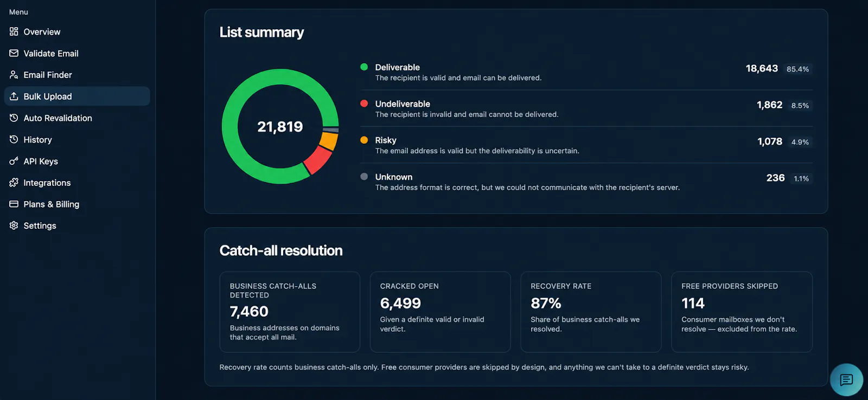
Task: Open the Overview menu item
Action: (77, 31)
